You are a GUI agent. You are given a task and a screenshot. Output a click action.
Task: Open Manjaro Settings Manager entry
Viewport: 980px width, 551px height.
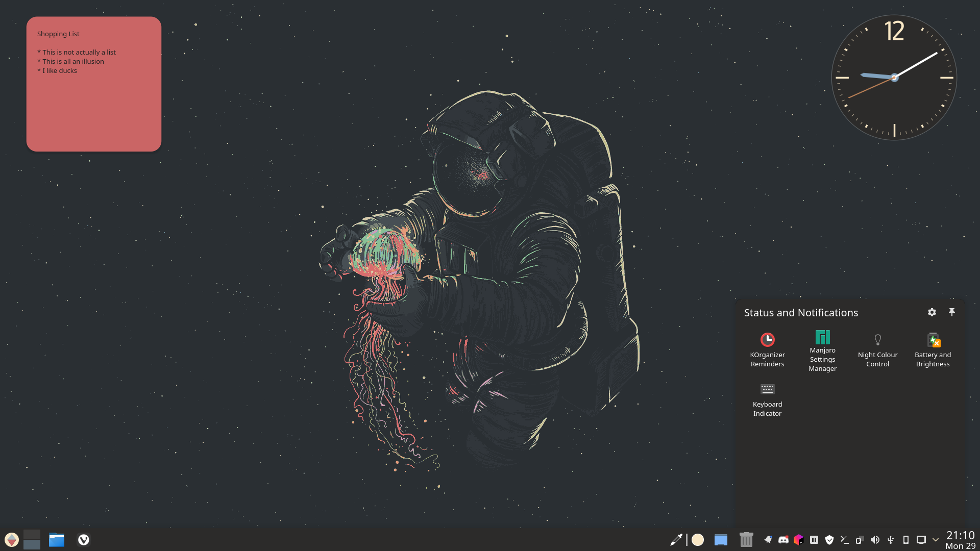coord(823,350)
